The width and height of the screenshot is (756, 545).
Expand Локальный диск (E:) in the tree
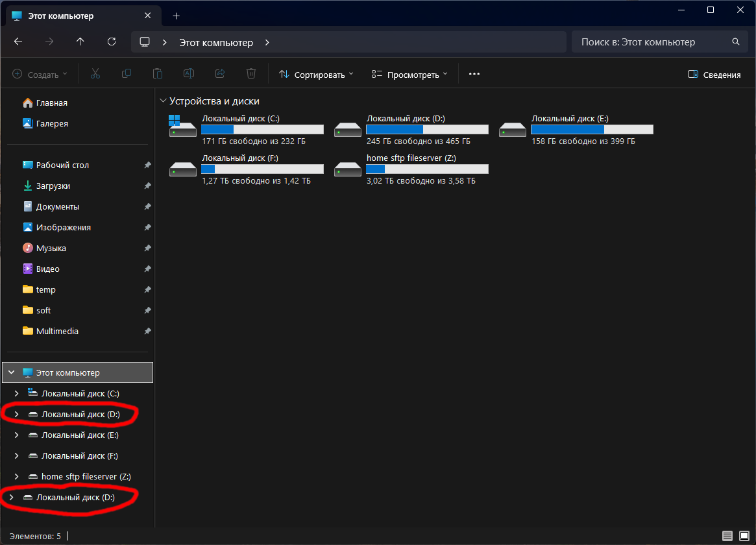pos(16,435)
